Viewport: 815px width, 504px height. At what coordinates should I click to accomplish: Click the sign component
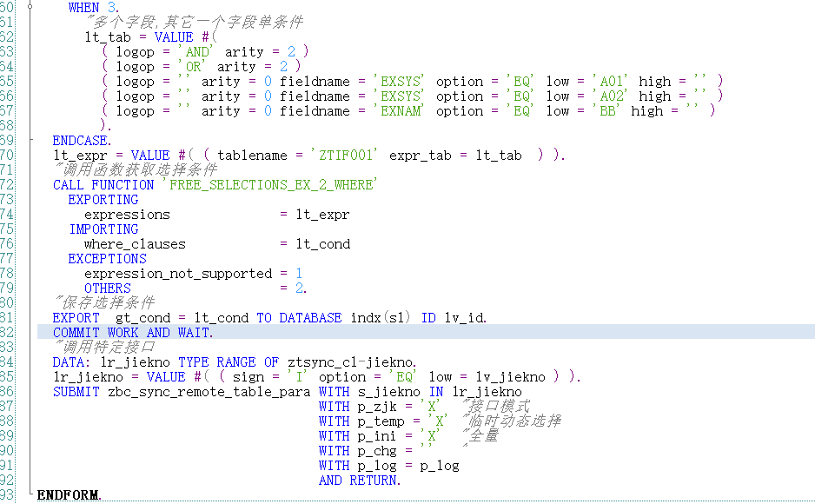248,377
